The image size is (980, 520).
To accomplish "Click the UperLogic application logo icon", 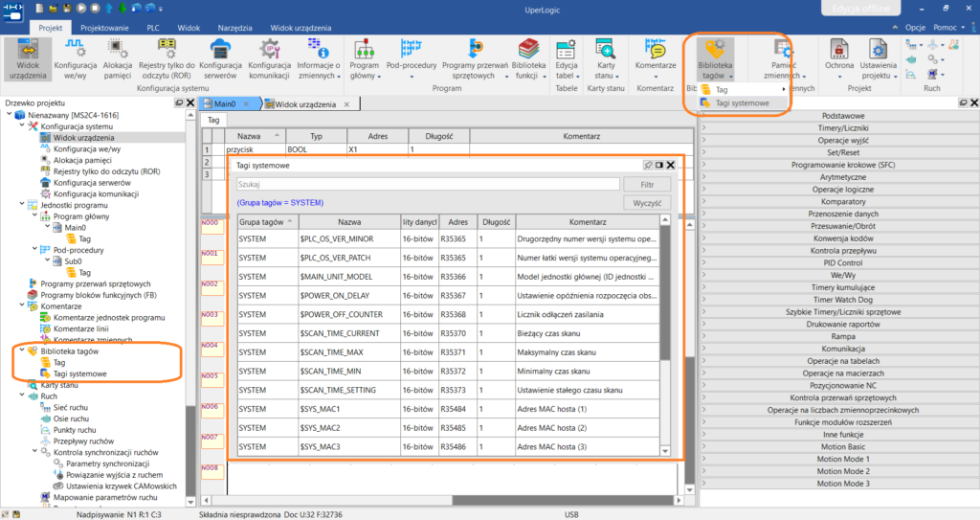I will pos(12,11).
